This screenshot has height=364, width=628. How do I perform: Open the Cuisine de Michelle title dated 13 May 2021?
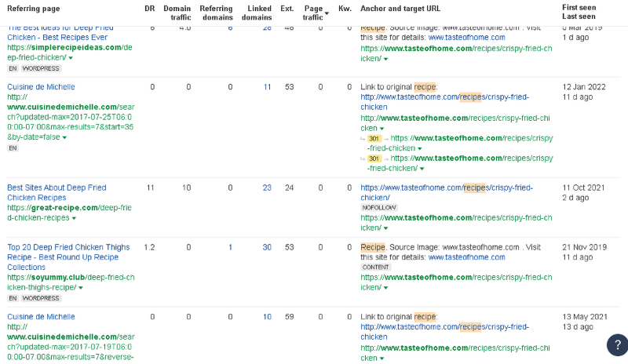tap(41, 317)
